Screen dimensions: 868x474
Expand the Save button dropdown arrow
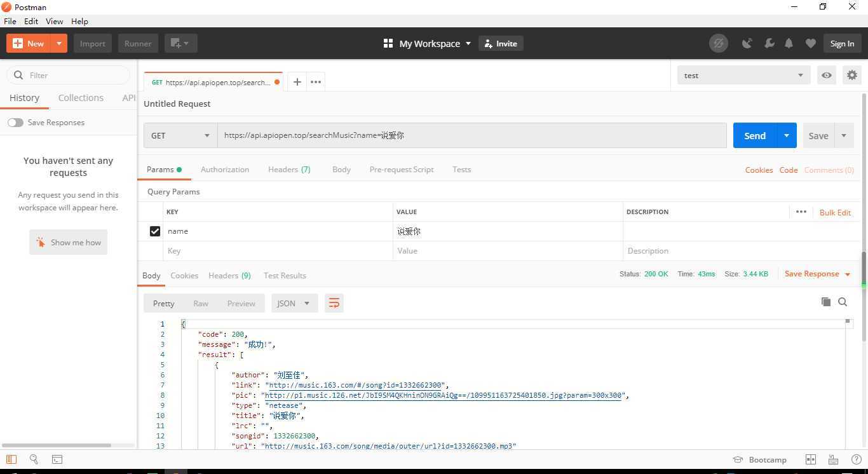coord(844,135)
